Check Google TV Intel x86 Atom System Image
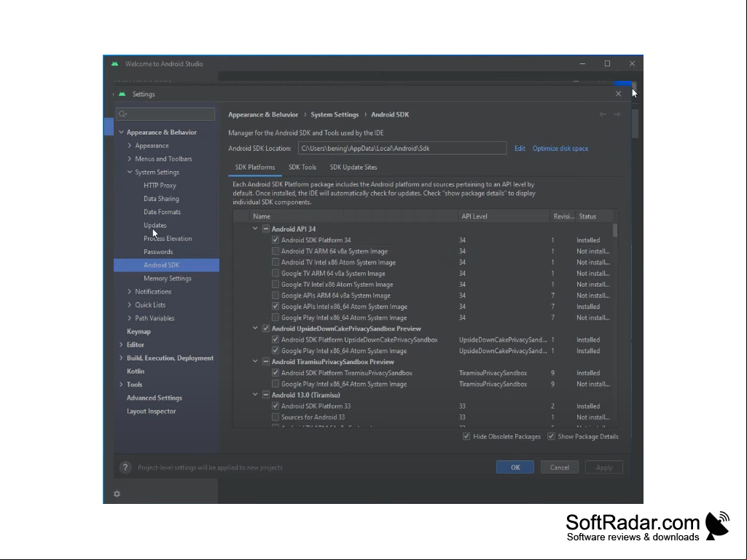This screenshot has width=747, height=560. coord(275,284)
